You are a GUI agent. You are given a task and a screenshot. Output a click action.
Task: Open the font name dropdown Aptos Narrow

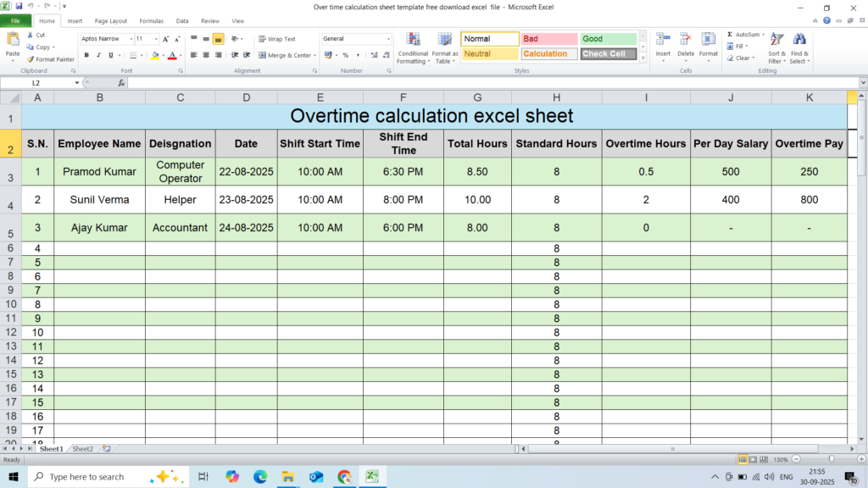131,39
